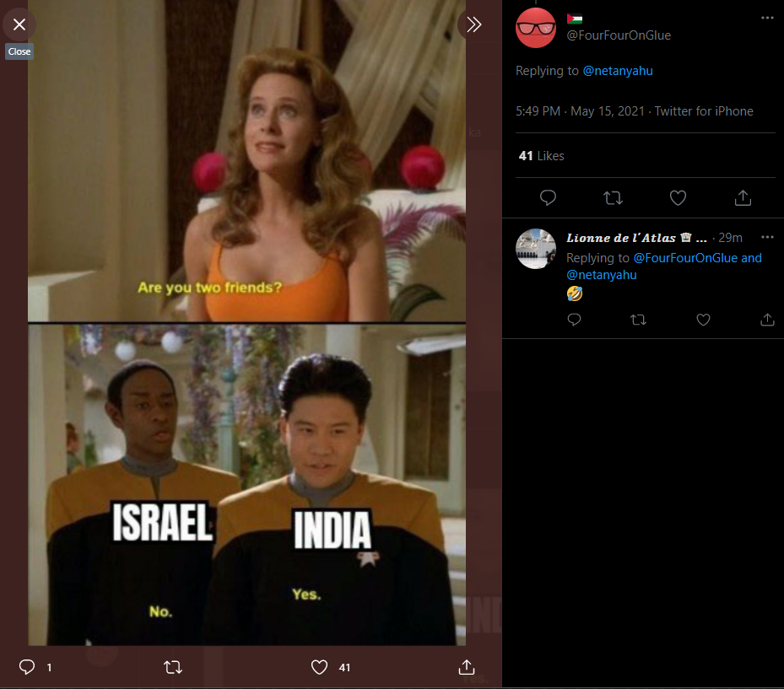The height and width of the screenshot is (689, 784).
Task: Click the reply bubble below the image
Action: point(27,667)
